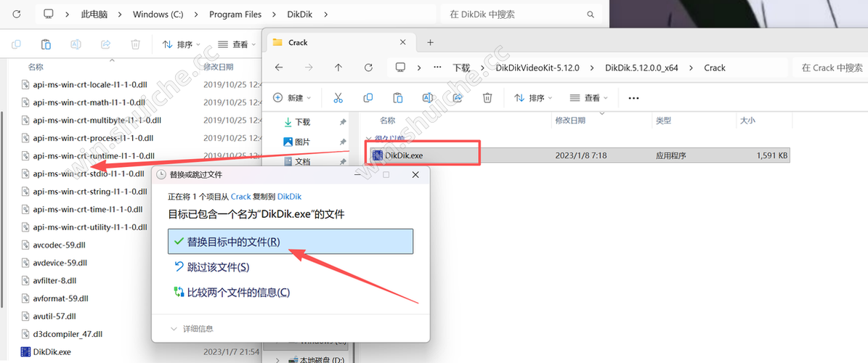Open Sort dropdown in Crack window

click(x=534, y=98)
